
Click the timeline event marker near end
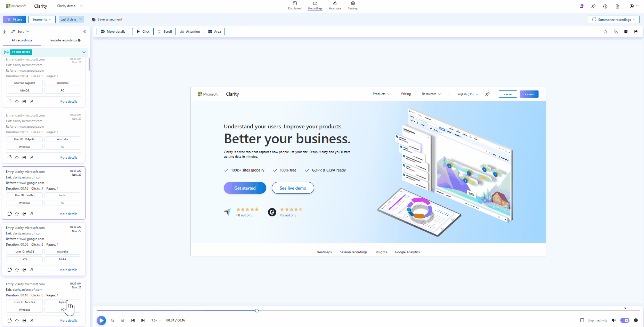click(625, 308)
